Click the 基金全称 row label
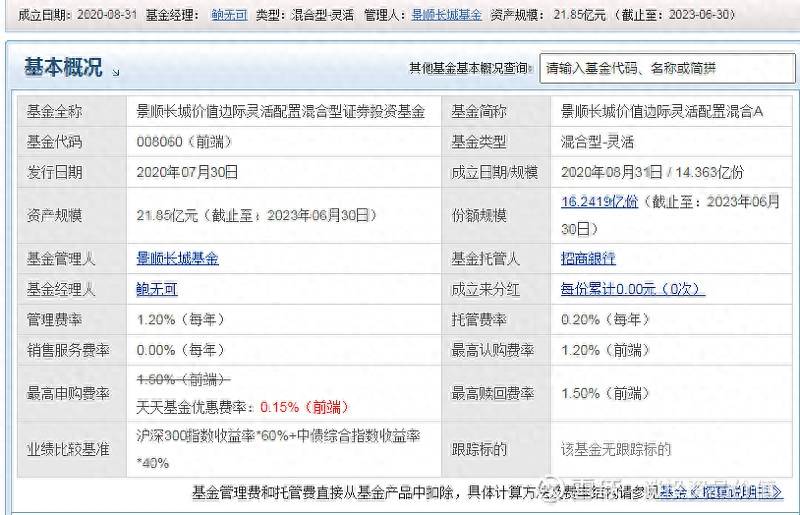Viewport: 800px width, 515px height. tap(54, 111)
